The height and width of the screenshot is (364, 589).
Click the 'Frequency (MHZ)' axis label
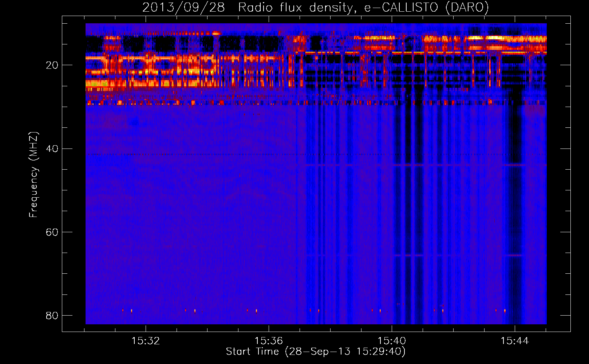click(33, 175)
